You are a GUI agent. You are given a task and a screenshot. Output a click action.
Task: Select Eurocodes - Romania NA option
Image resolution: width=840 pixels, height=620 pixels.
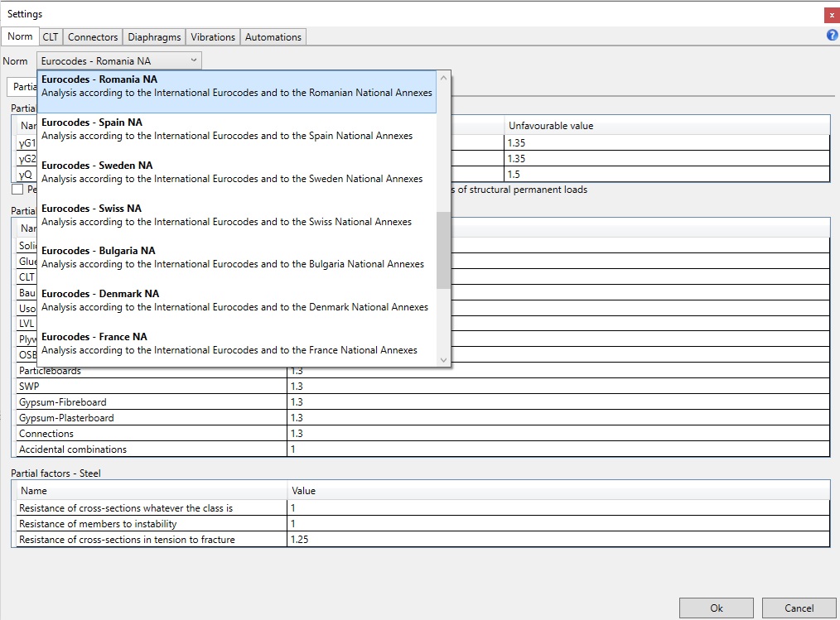tap(237, 92)
